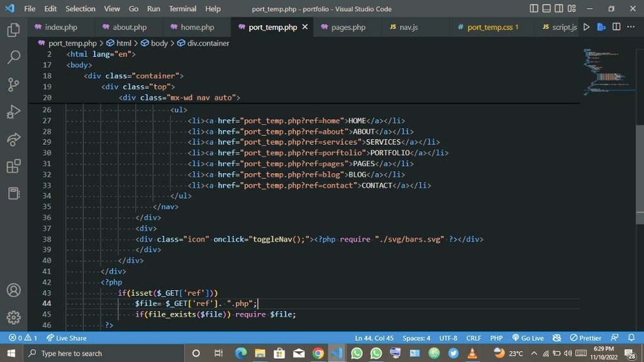Click the Ln 44, Col 45 indicator

click(x=374, y=337)
